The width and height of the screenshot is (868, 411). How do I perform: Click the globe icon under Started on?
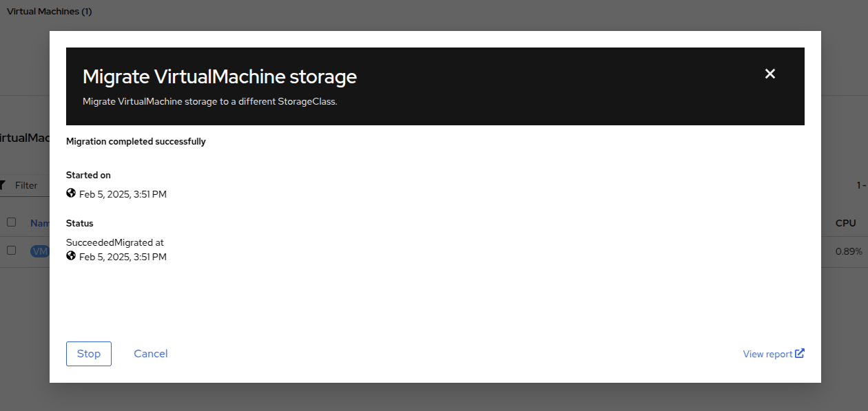click(71, 193)
